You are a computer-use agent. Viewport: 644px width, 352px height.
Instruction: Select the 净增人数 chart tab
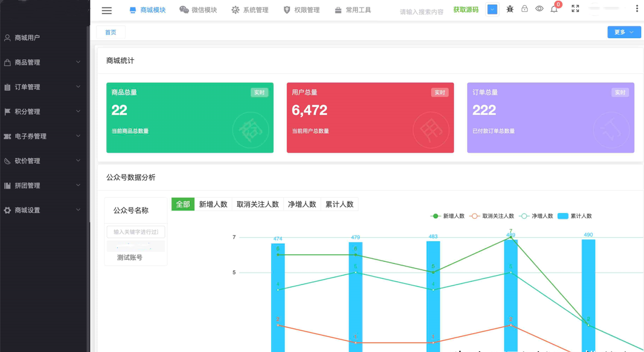[x=302, y=205]
